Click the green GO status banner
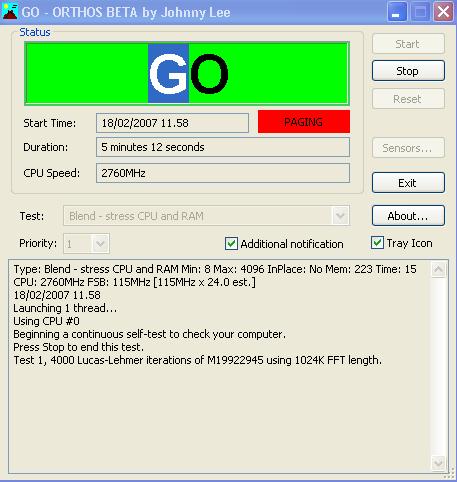This screenshot has height=482, width=457. 187,73
